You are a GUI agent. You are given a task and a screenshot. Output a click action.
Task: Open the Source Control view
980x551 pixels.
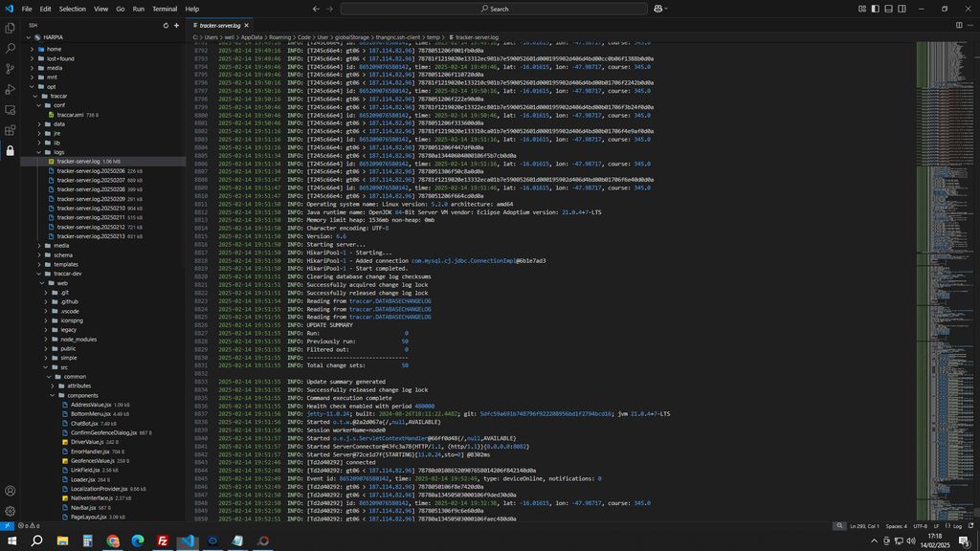10,69
